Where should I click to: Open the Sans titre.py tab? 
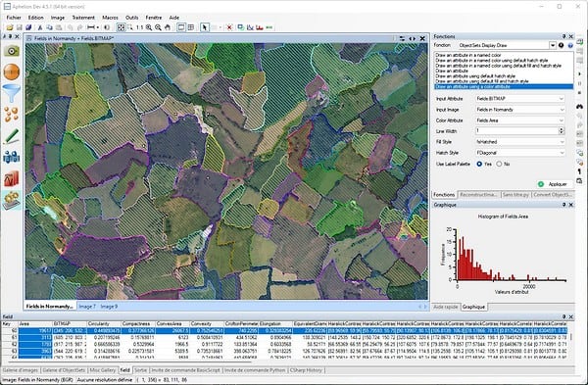pos(515,195)
